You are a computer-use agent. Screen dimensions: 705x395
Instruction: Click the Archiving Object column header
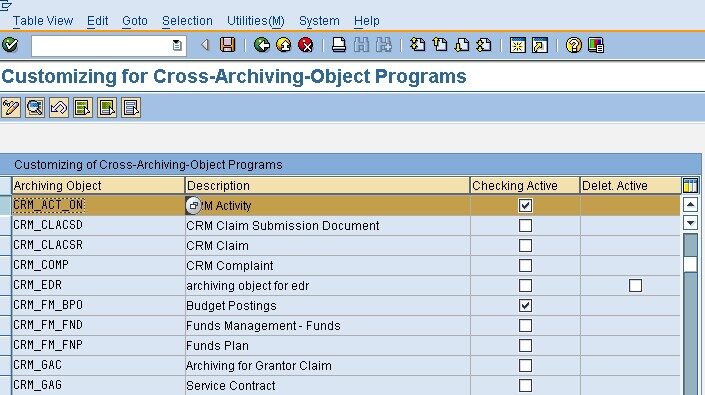click(98, 185)
